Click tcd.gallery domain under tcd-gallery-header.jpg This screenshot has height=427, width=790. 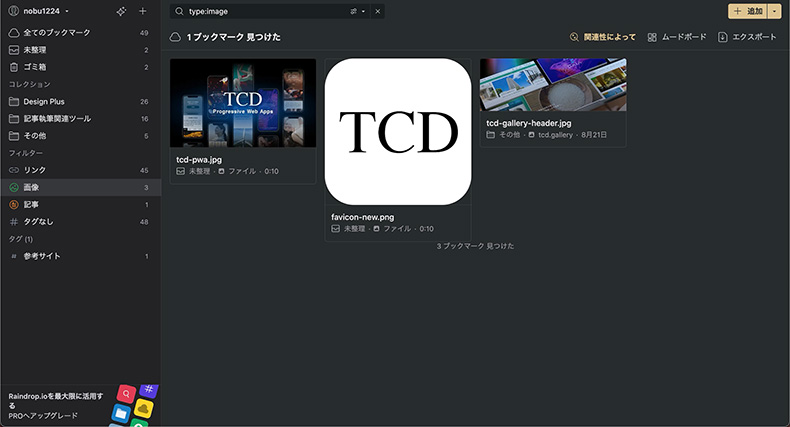click(555, 135)
